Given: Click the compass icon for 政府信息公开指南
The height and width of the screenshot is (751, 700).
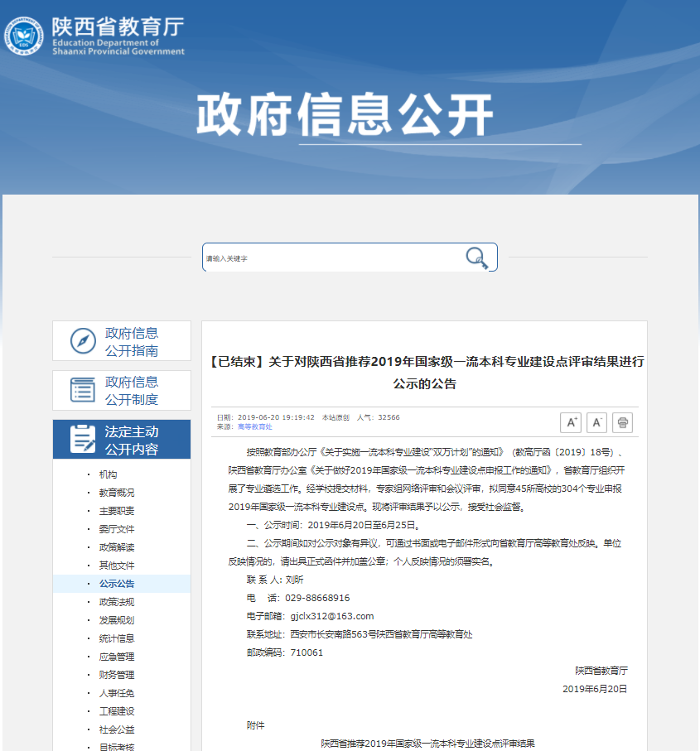Looking at the screenshot, I should (83, 341).
